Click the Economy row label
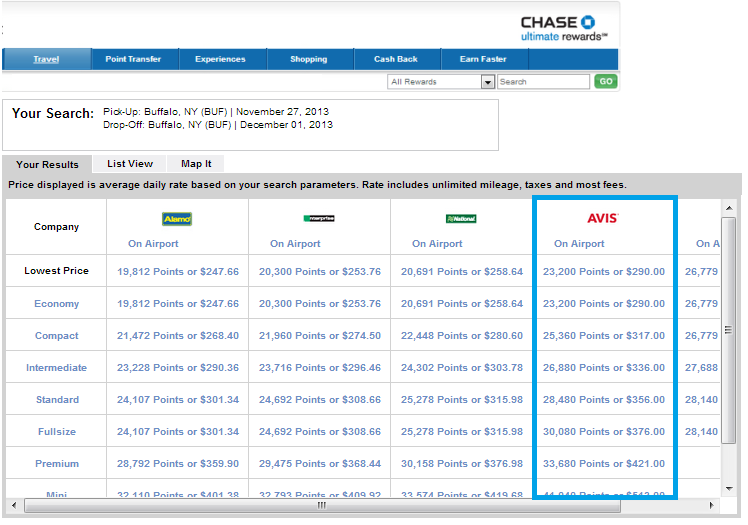The width and height of the screenshot is (748, 525). tap(56, 304)
